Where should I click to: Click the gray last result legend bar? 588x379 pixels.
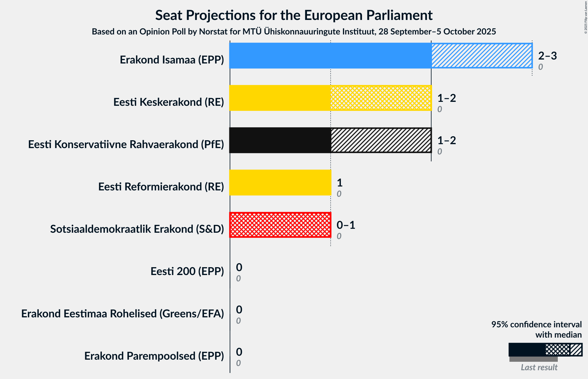pos(533,359)
